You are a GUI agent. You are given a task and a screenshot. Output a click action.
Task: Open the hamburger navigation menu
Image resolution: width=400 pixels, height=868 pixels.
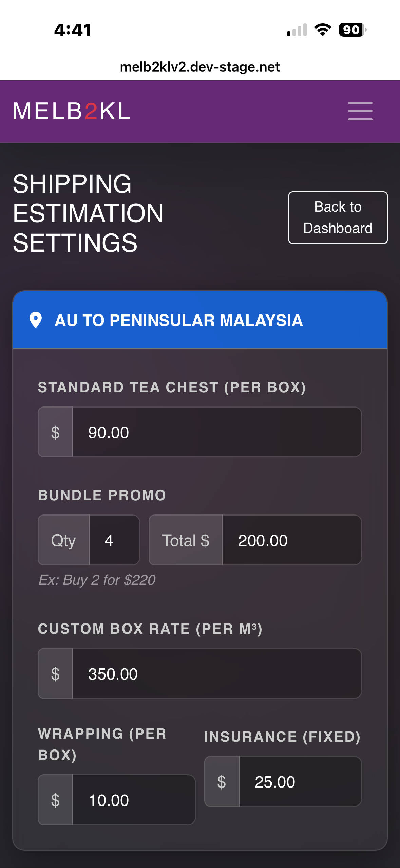[360, 111]
